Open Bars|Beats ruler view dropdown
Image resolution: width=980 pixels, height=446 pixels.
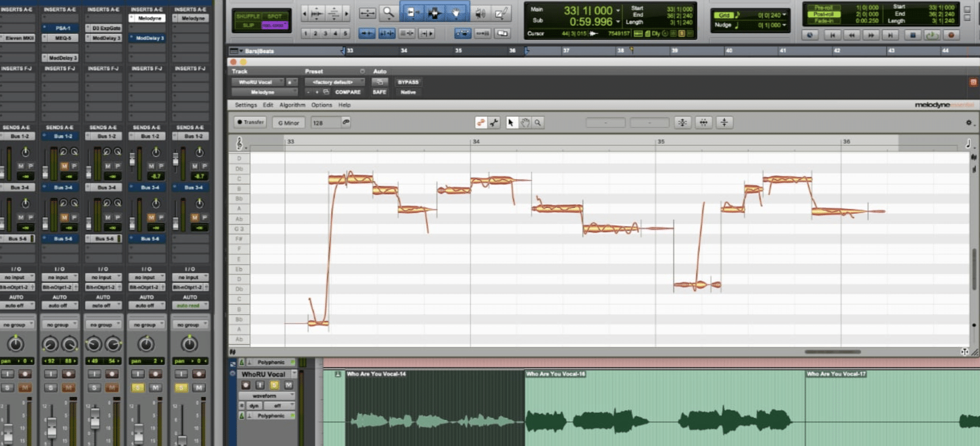[x=236, y=51]
